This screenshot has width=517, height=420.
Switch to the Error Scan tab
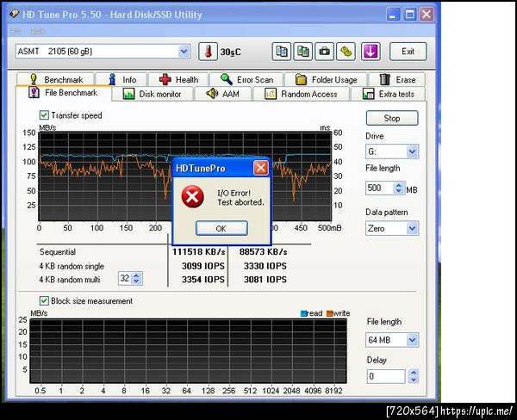tap(246, 79)
